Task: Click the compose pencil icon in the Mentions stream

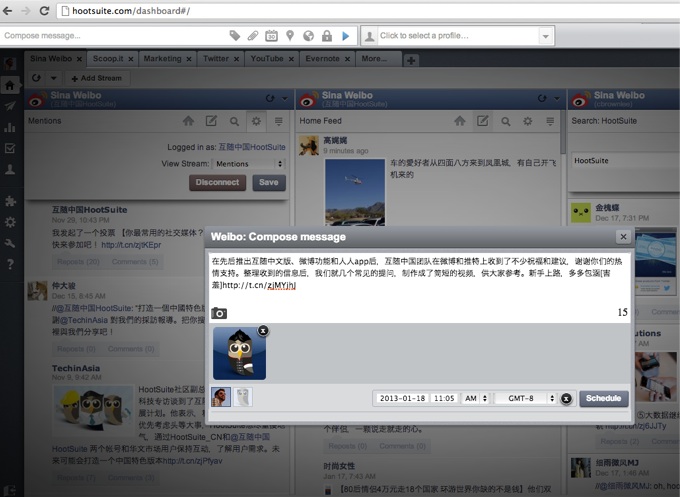Action: 211,121
